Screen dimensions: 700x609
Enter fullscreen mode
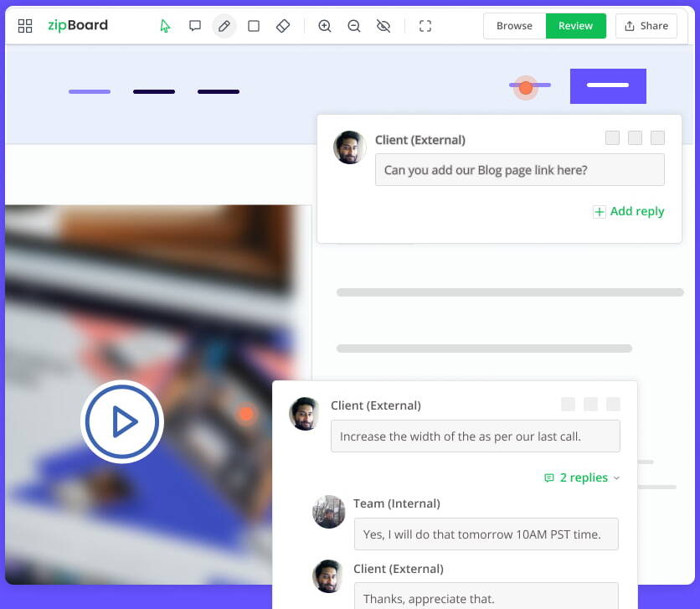pos(425,26)
